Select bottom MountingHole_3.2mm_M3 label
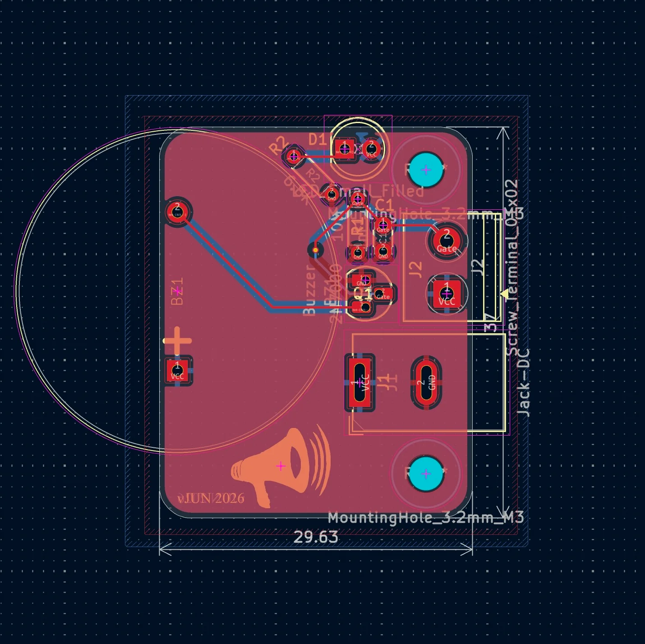The height and width of the screenshot is (644, 645). click(x=426, y=517)
